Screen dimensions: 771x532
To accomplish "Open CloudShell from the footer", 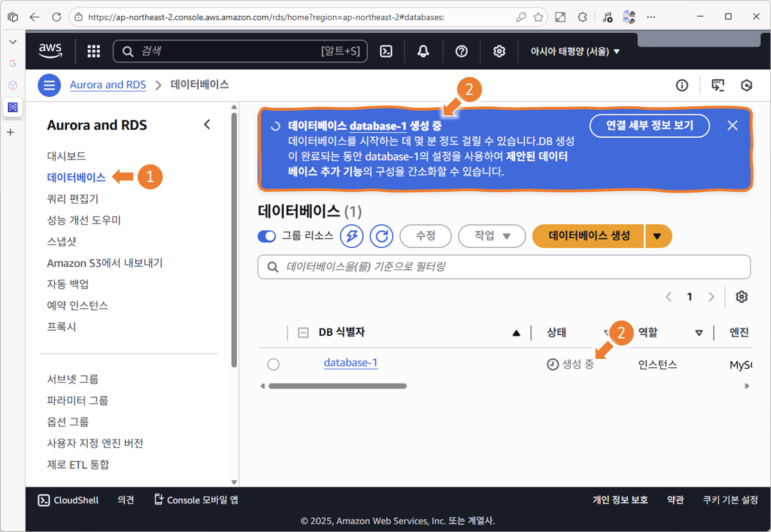I will [x=68, y=500].
